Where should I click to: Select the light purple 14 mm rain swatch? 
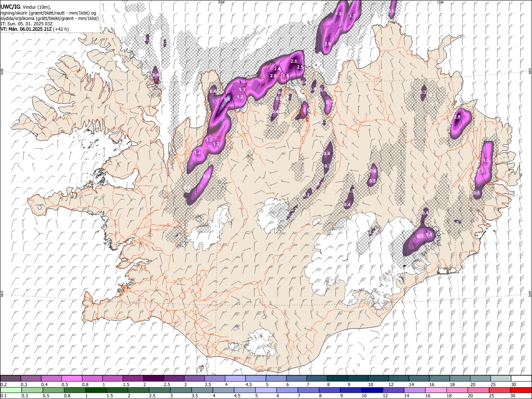pyautogui.click(x=414, y=390)
